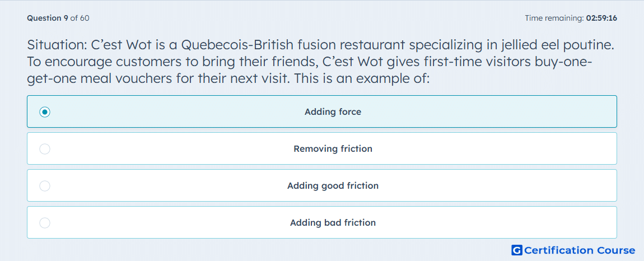Select the Adding force radio button

point(45,112)
